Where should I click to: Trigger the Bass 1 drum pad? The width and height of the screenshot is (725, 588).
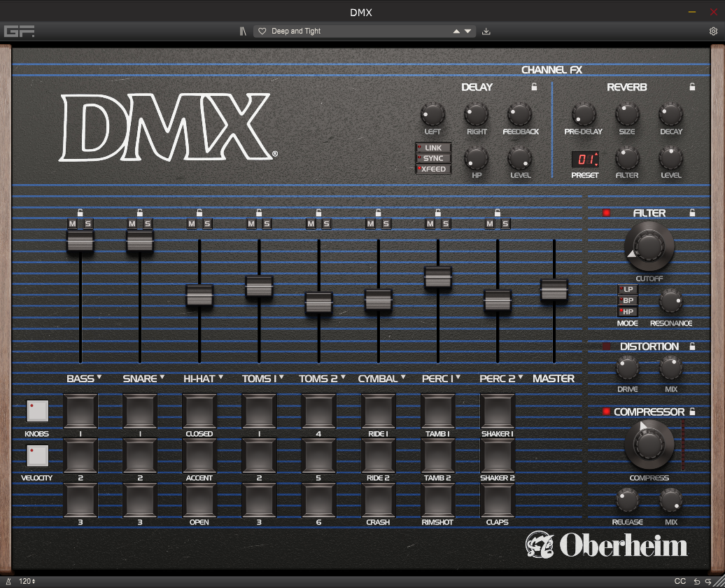[x=80, y=411]
